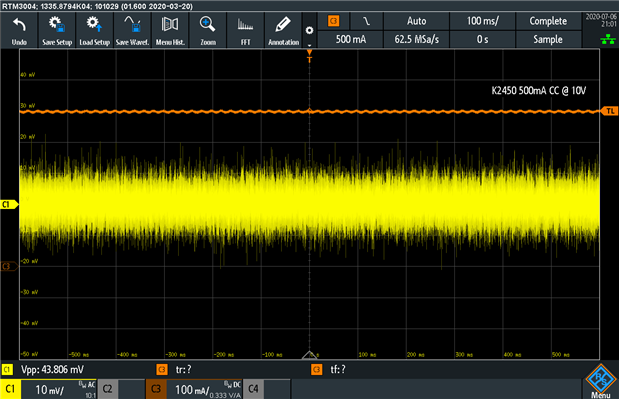
Task: Select the tr: ? rise time measurement
Action: click(x=184, y=370)
